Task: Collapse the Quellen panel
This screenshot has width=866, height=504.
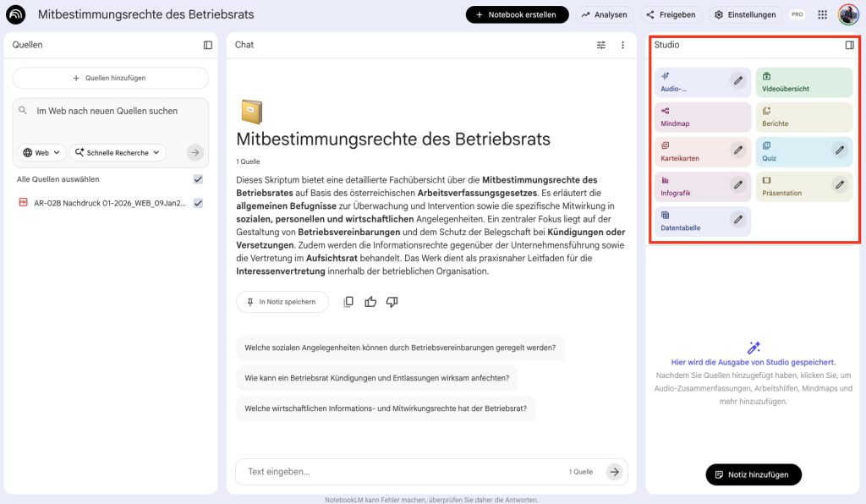Action: click(207, 45)
